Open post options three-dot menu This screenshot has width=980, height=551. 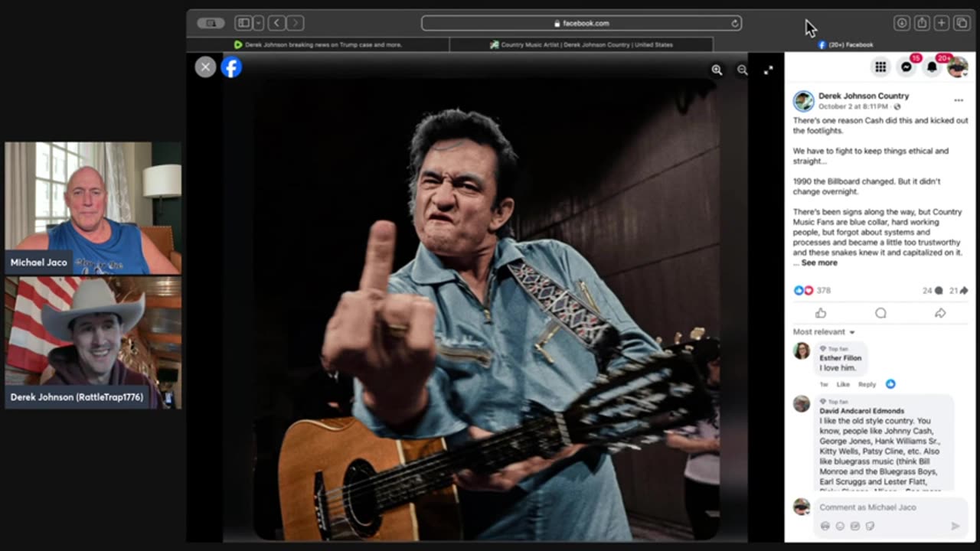click(x=959, y=100)
